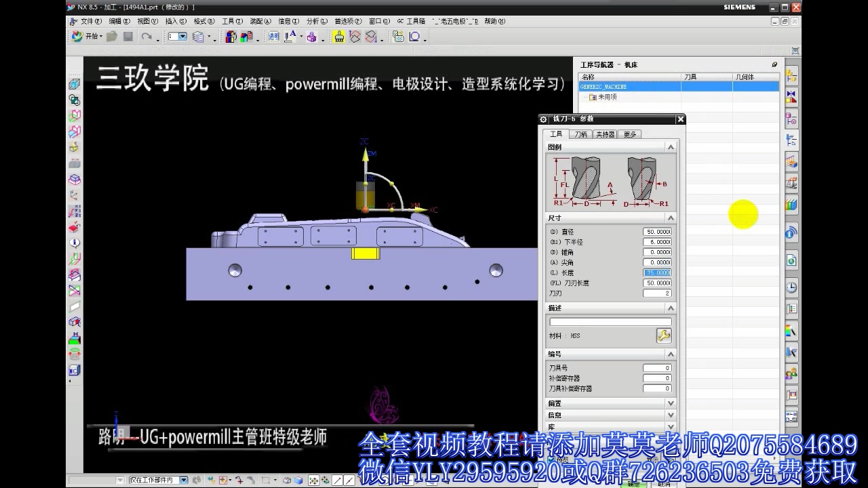This screenshot has width=868, height=488.
Task: Click the 透明 display icon on the toolbar
Action: pos(274,36)
